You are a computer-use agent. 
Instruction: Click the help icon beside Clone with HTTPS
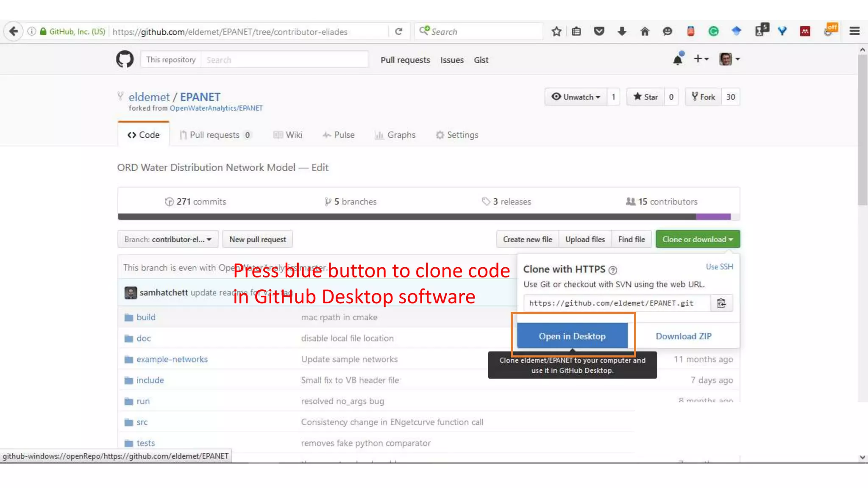pos(612,270)
